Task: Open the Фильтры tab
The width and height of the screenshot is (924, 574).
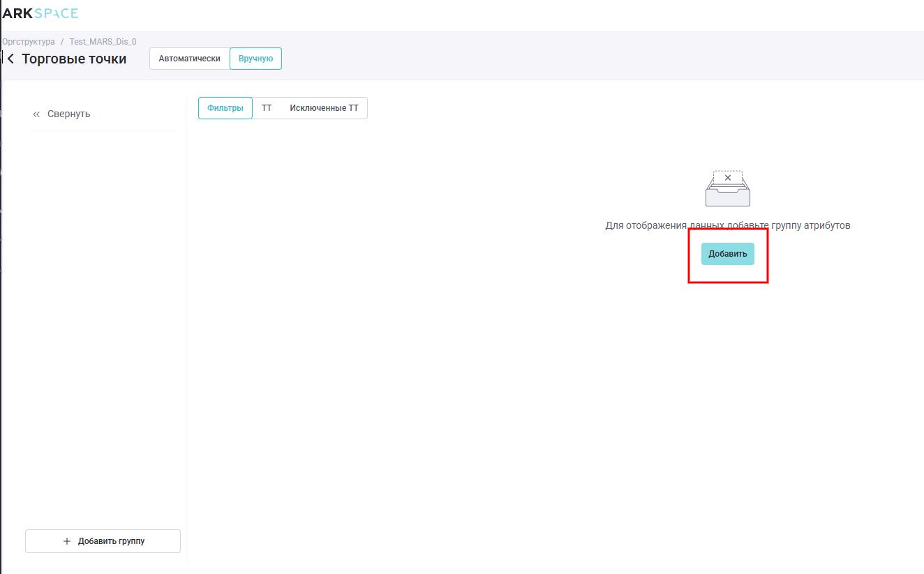Action: click(225, 108)
